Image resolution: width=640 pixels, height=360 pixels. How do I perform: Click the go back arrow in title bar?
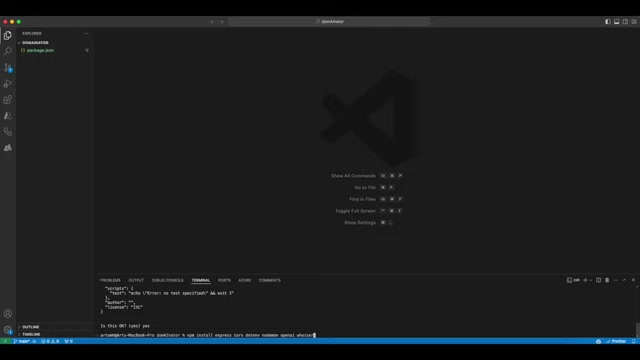click(x=213, y=22)
